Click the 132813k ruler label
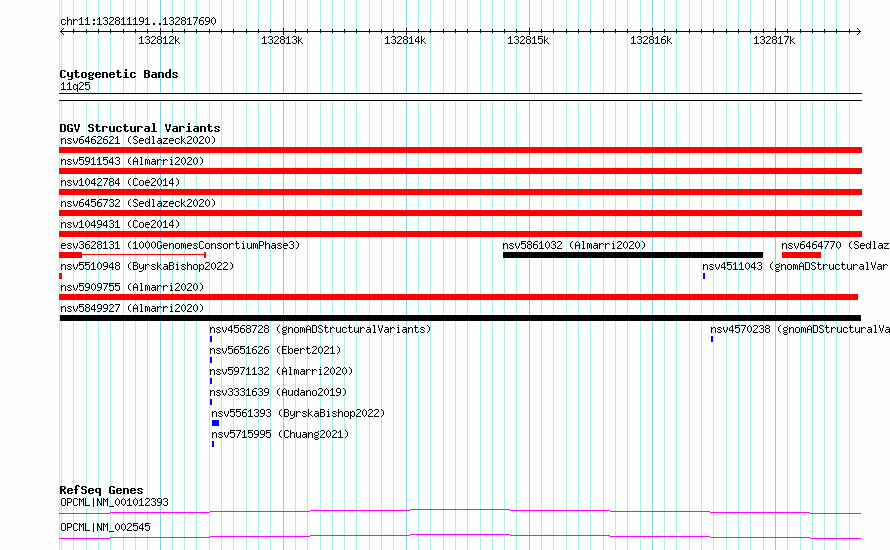 coord(282,40)
